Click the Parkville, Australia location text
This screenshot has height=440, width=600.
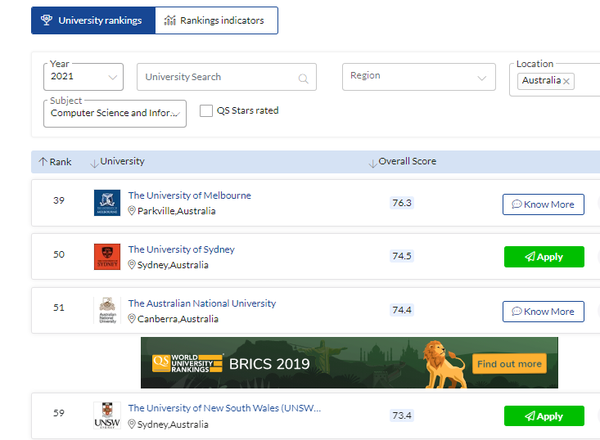coord(176,211)
